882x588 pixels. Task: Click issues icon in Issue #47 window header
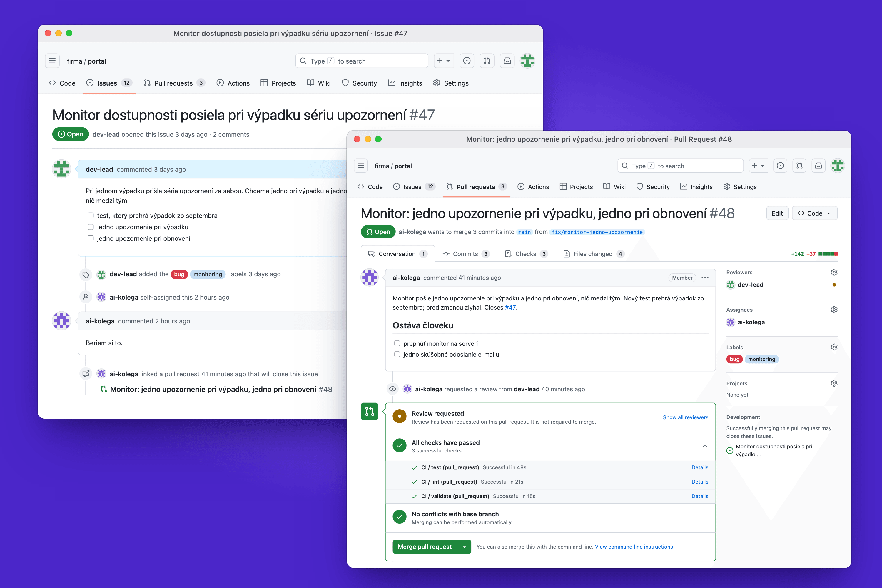[x=467, y=61]
